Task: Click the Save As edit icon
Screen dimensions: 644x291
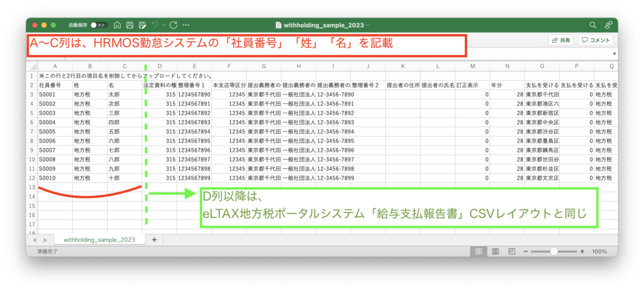Action: [x=143, y=25]
